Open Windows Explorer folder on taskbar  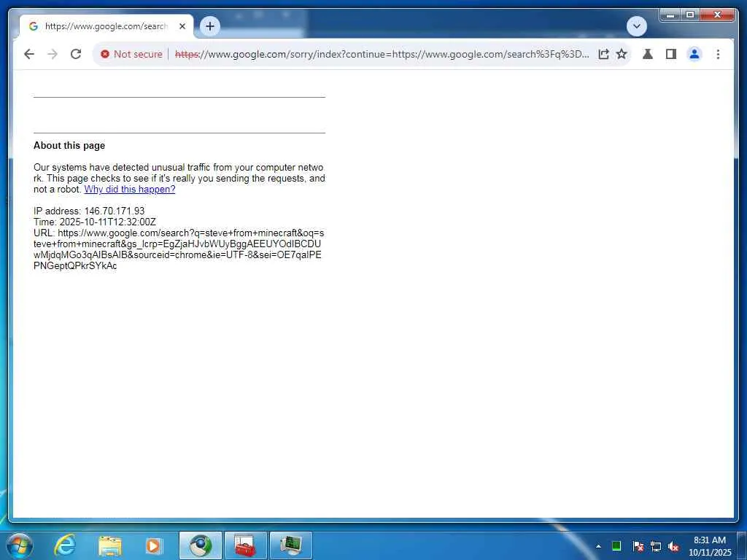[109, 545]
